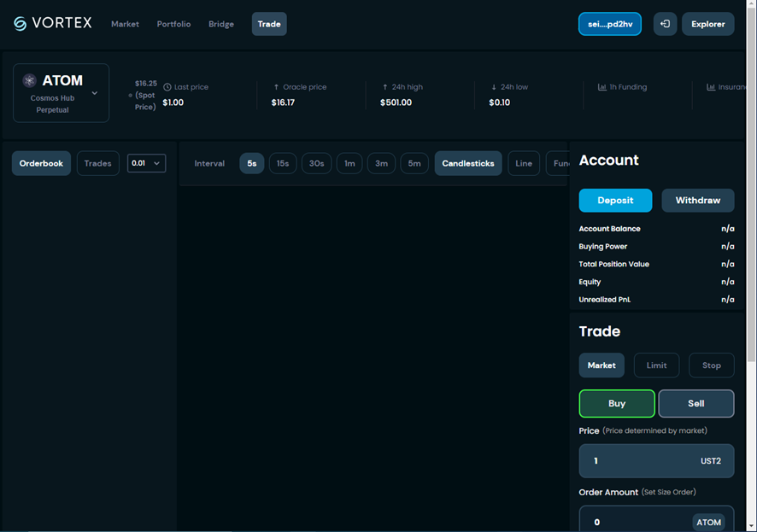The height and width of the screenshot is (532, 757).
Task: Select the Sell side button
Action: pos(696,404)
